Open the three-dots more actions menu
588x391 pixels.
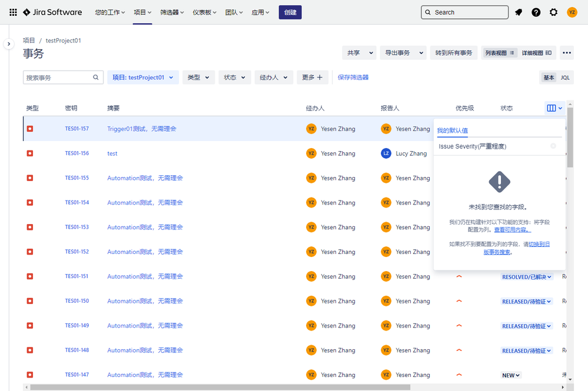(x=566, y=53)
